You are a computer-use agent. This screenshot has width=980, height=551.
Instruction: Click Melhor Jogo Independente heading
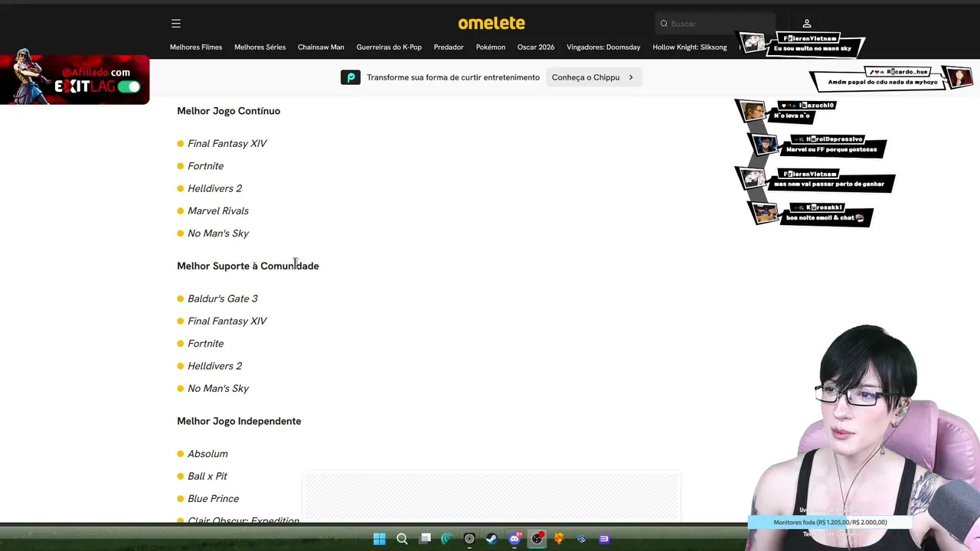point(239,422)
